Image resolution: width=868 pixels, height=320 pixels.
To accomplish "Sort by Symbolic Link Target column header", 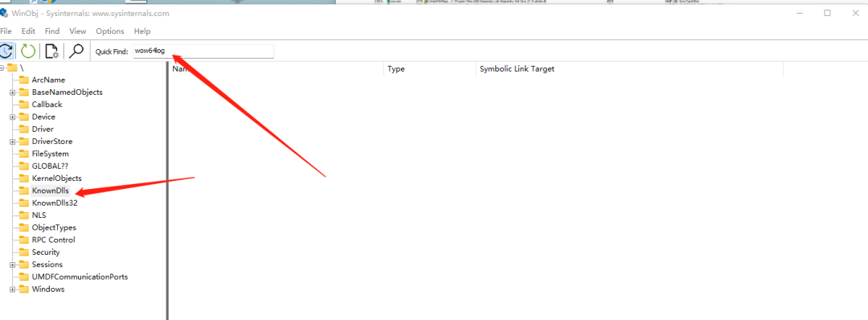I will [629, 69].
